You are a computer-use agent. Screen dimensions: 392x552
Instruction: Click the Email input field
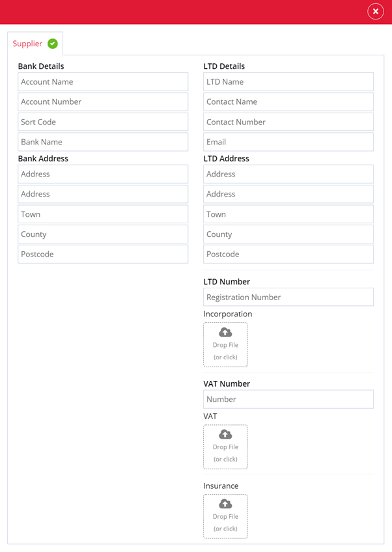coord(288,142)
